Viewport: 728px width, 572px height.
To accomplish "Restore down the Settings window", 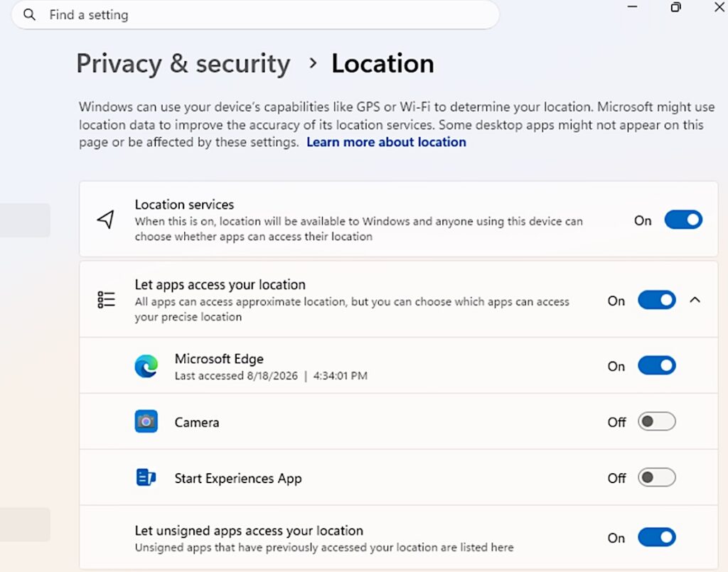I will coord(676,7).
